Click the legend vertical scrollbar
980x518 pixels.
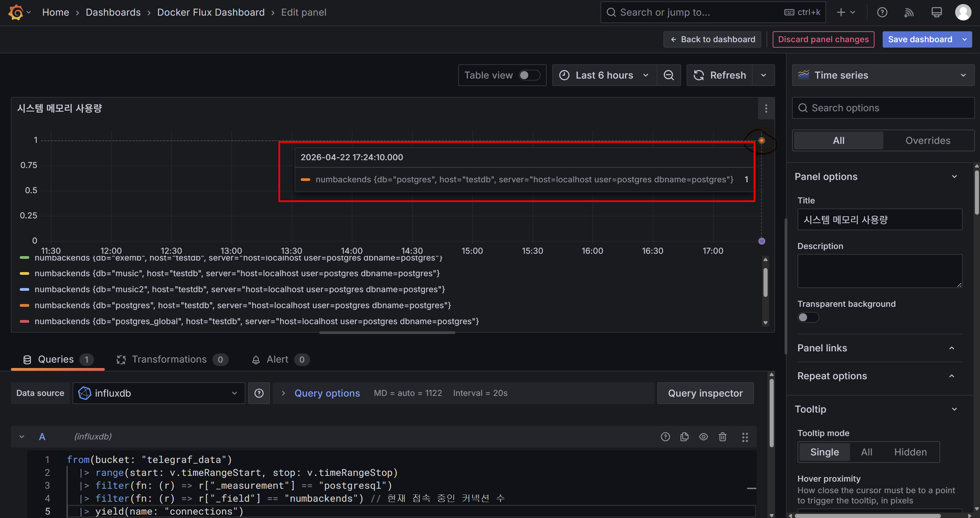click(x=765, y=283)
